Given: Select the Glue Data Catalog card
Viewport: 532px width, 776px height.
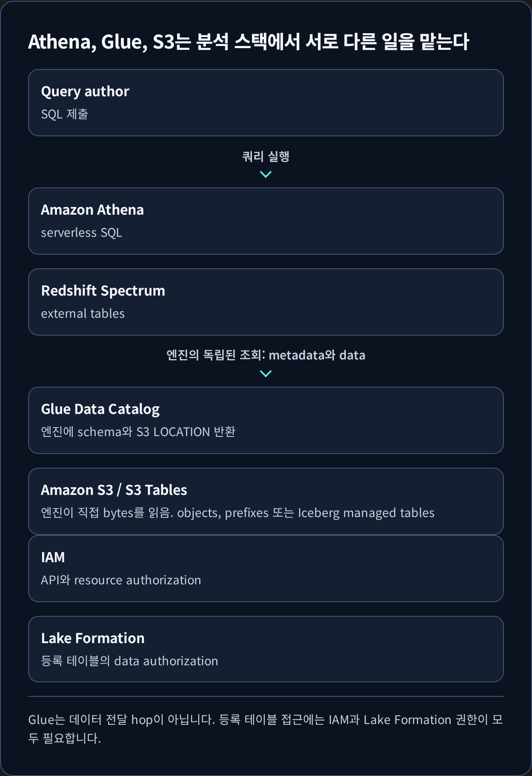Looking at the screenshot, I should click(x=266, y=420).
